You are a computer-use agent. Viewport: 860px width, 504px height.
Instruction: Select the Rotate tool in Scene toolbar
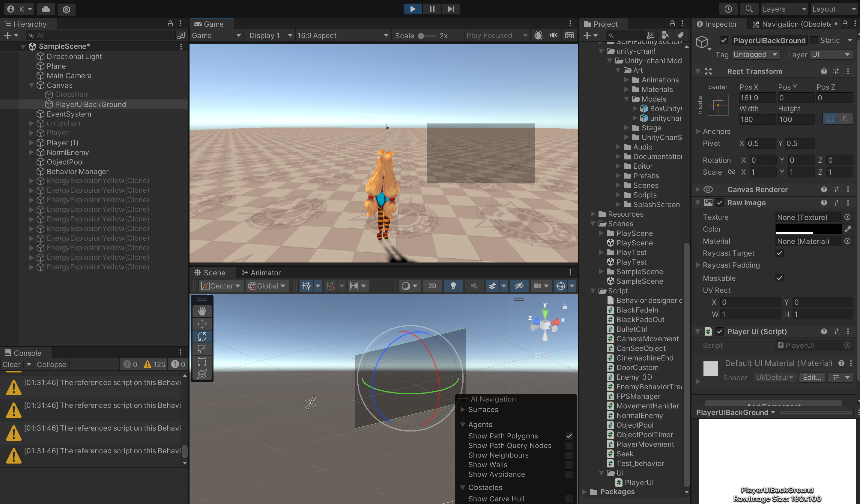click(202, 336)
